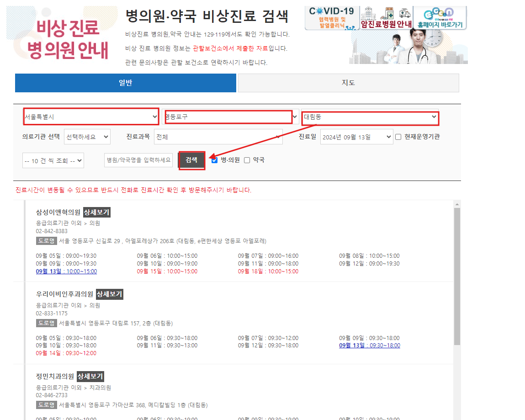
Task: Open COVID-19 partner hospital banner
Action: point(332,18)
